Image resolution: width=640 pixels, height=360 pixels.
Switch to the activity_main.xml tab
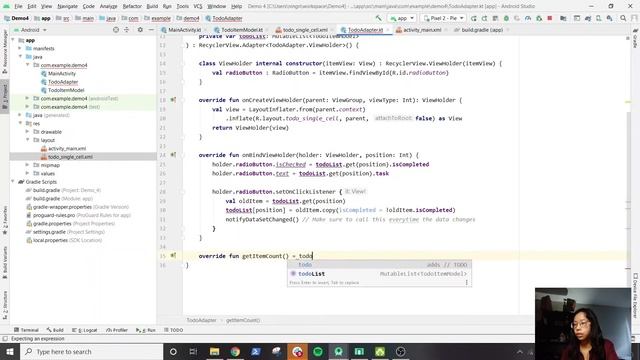coord(422,30)
